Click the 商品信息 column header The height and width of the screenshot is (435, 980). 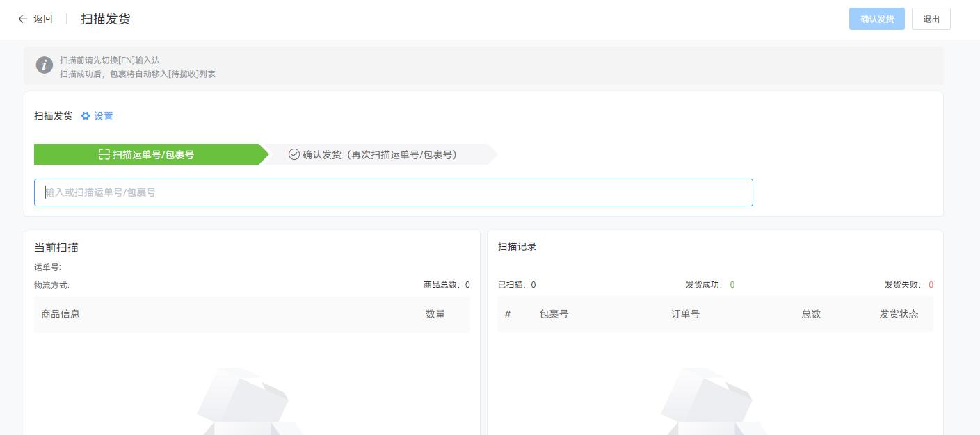point(61,314)
